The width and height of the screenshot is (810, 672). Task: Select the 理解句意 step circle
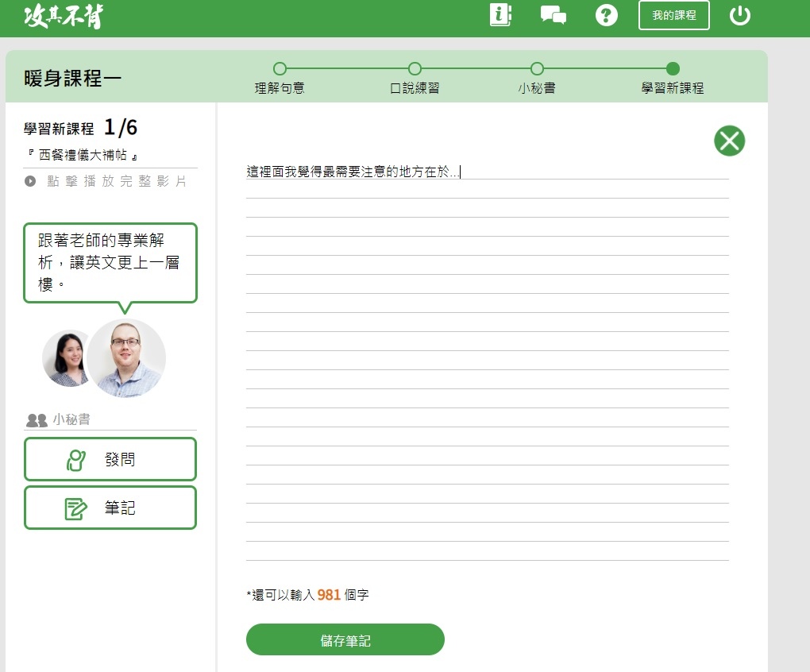coord(280,68)
